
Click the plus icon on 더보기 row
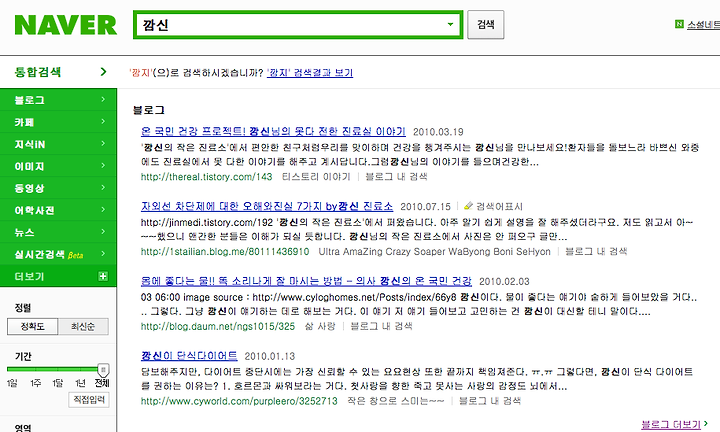pyautogui.click(x=103, y=276)
